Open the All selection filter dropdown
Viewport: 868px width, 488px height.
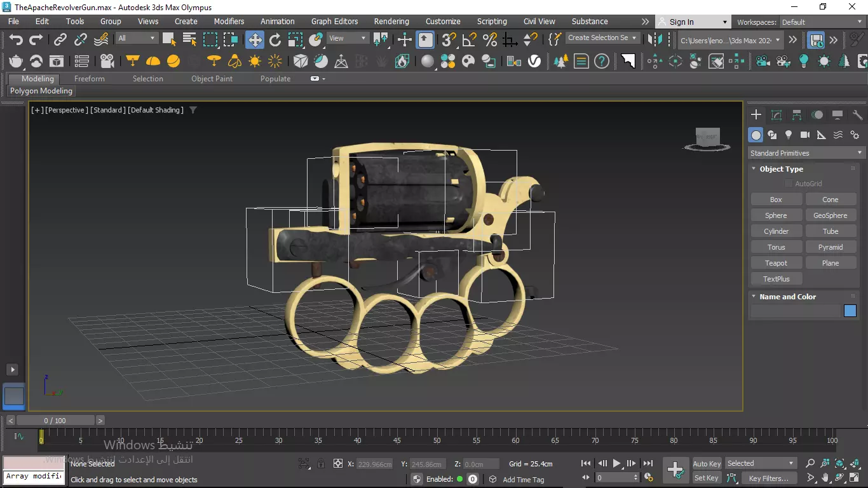pos(137,38)
